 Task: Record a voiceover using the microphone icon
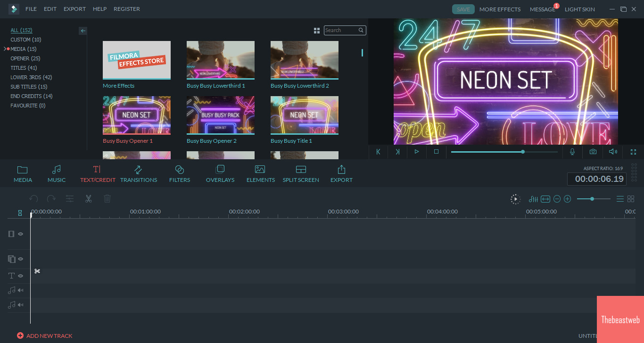pos(572,152)
